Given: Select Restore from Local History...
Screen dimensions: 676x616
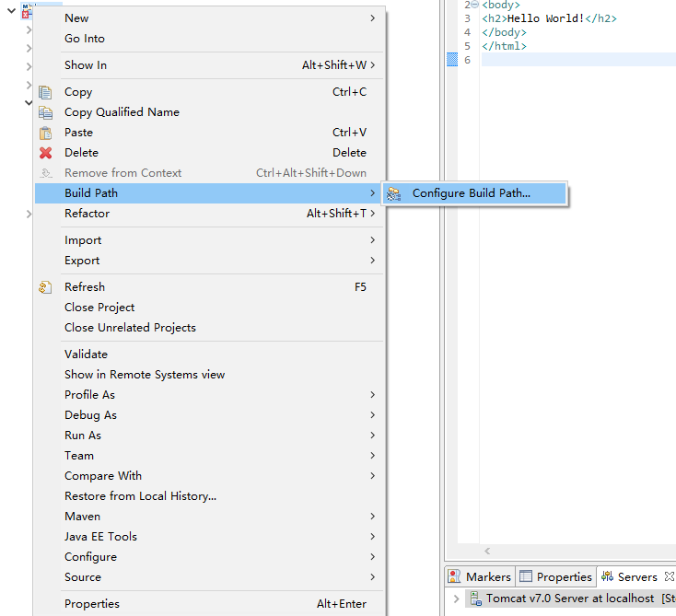Looking at the screenshot, I should [209, 496].
